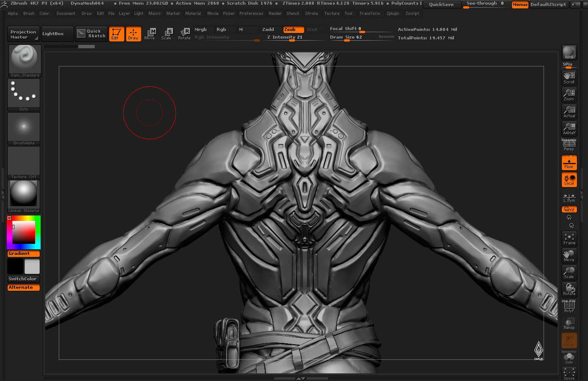Image resolution: width=588 pixels, height=381 pixels.
Task: Click the Actual size icon
Action: coord(569,111)
